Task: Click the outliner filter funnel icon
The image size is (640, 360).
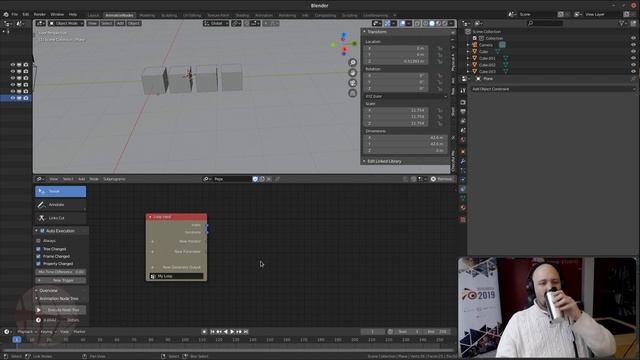Action: pyautogui.click(x=622, y=24)
